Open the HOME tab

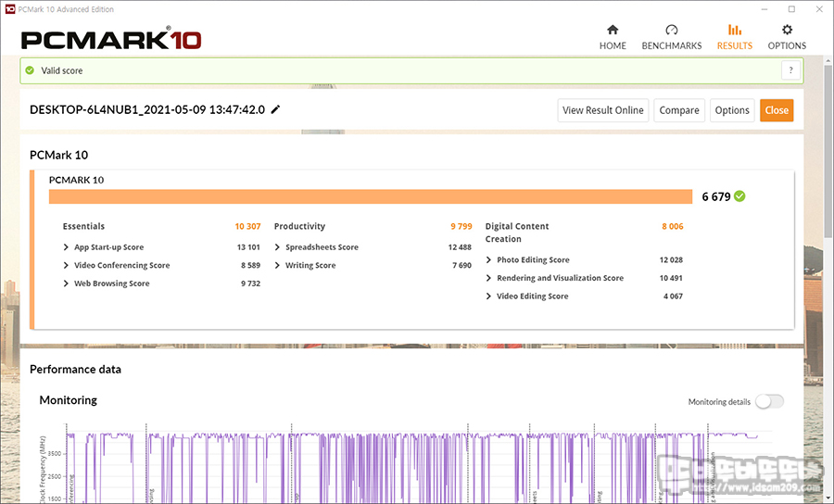click(613, 37)
